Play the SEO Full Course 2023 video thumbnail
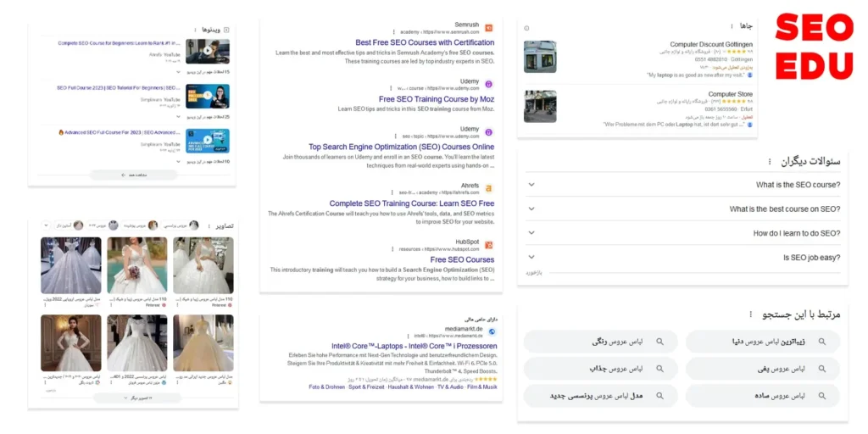The width and height of the screenshot is (868, 434). pos(208,96)
